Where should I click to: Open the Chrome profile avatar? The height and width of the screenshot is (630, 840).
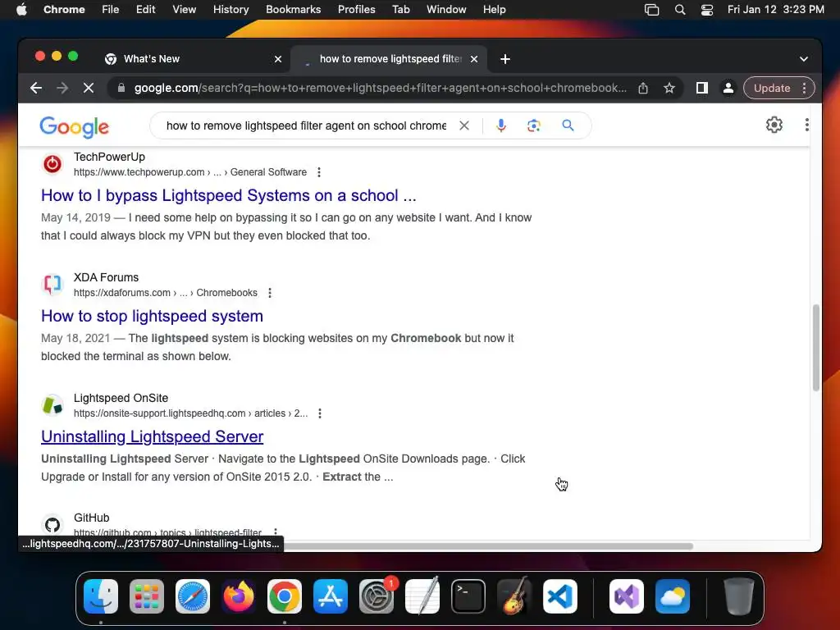point(728,88)
